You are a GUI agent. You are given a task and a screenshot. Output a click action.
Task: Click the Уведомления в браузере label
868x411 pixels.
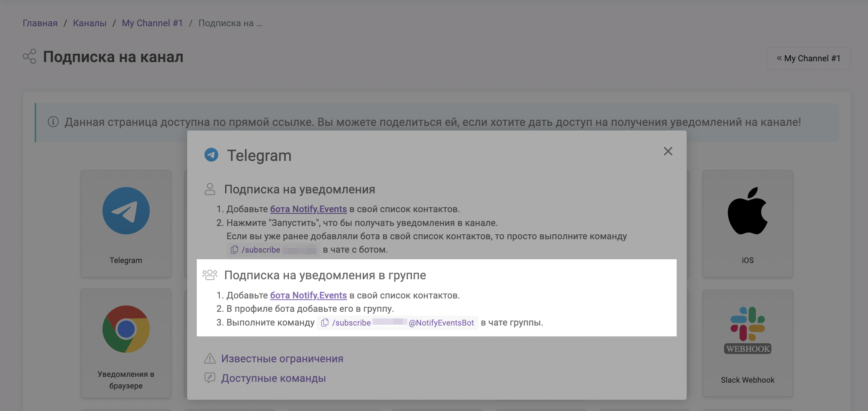click(x=126, y=380)
